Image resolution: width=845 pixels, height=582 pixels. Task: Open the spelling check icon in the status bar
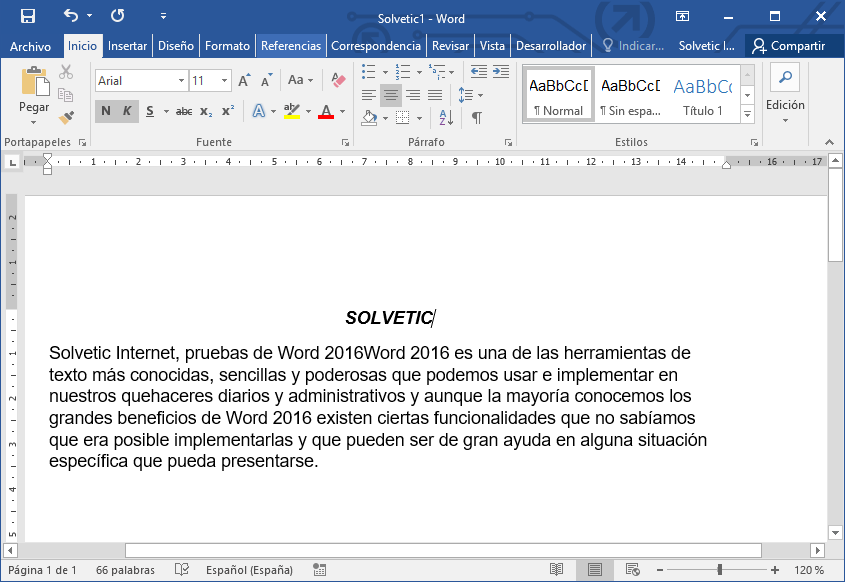click(182, 570)
